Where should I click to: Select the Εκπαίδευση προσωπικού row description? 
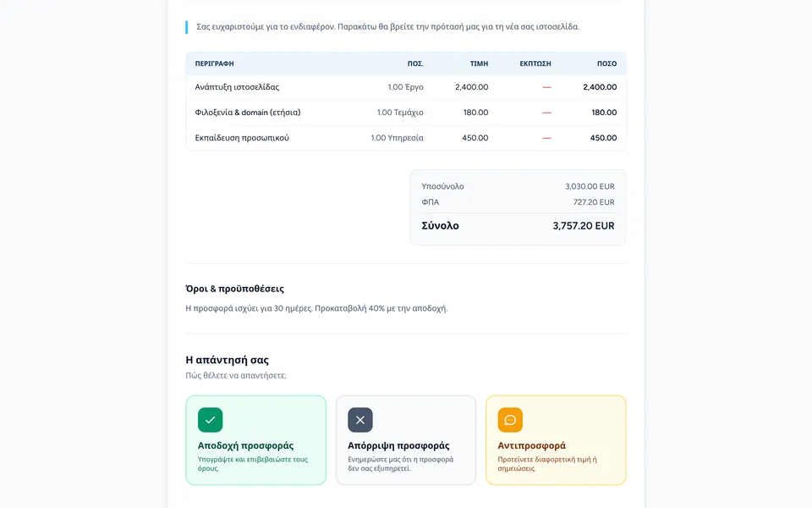point(242,138)
